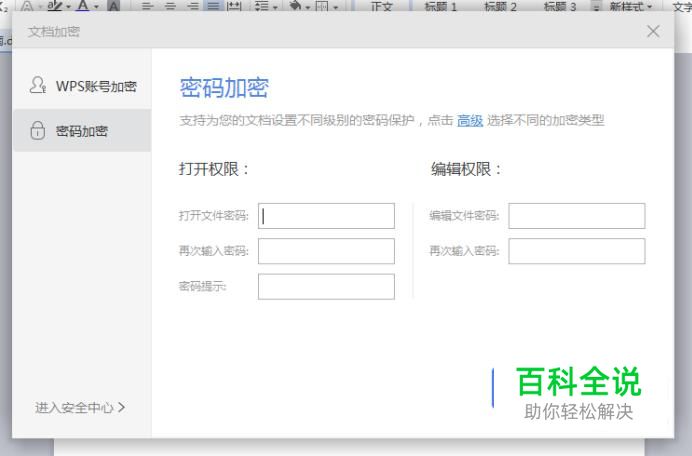Image resolution: width=692 pixels, height=456 pixels.
Task: Open the 新样式 dropdown in the background toolbar
Action: (x=630, y=6)
